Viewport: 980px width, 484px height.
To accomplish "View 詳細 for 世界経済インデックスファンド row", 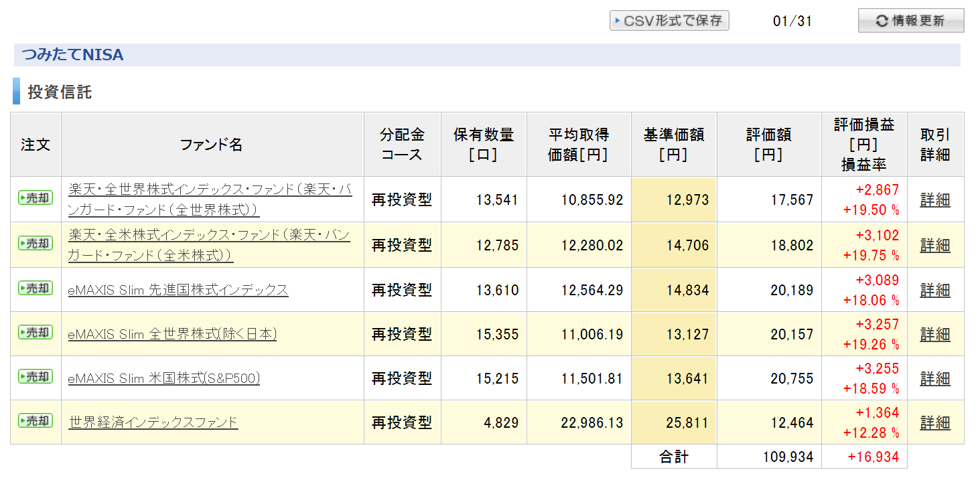I will [935, 422].
